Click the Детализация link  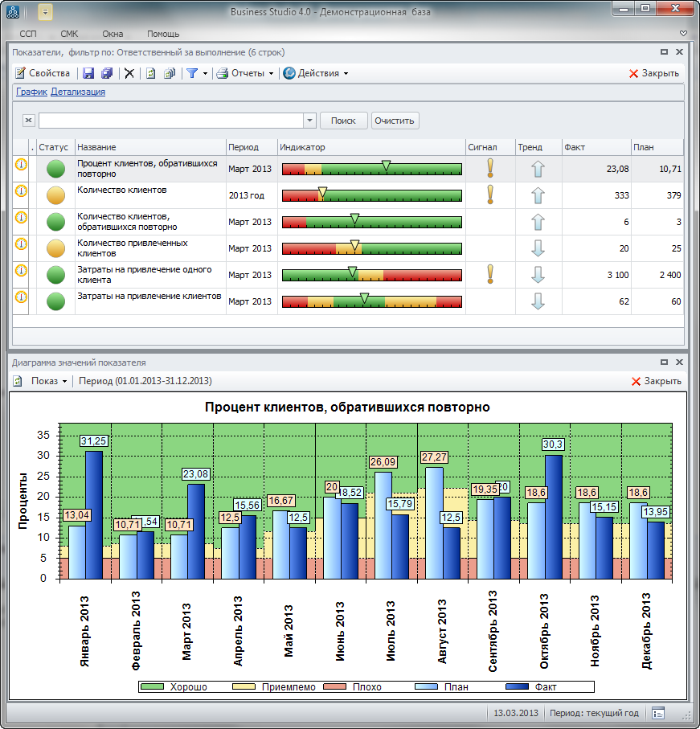point(78,92)
